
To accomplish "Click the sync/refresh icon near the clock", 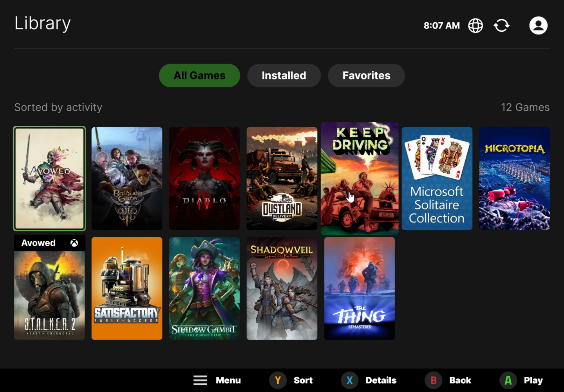I will pyautogui.click(x=501, y=25).
